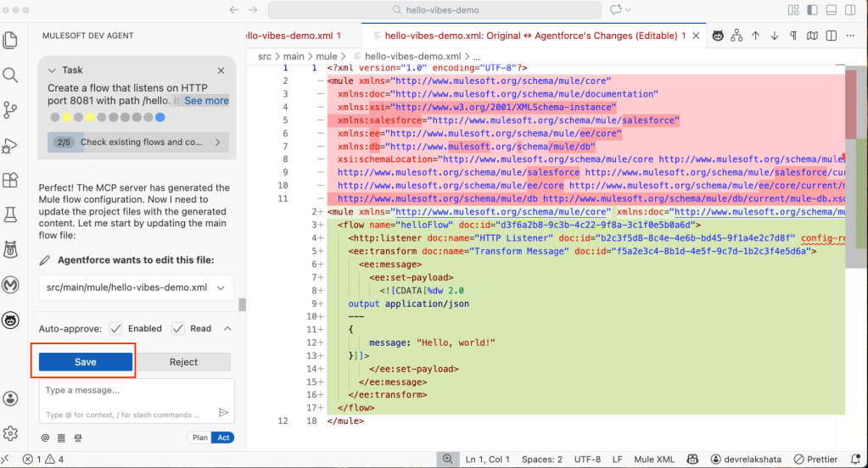Select Mule XML language mode in status bar
This screenshot has width=868, height=468.
pyautogui.click(x=653, y=459)
